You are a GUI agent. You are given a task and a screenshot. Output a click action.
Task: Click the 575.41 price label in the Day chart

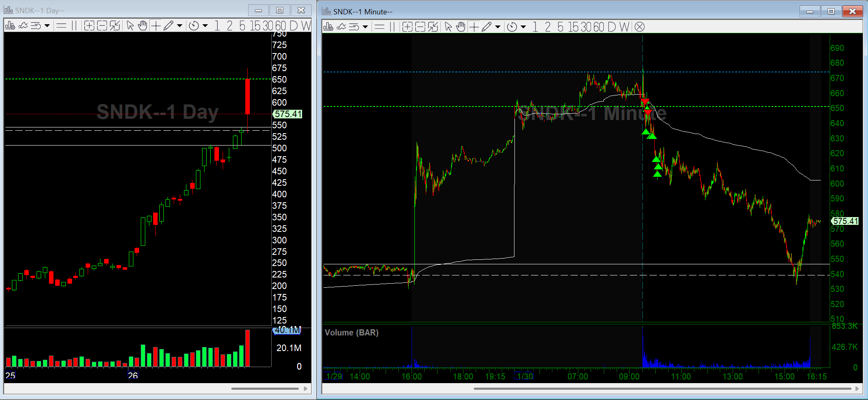(287, 114)
